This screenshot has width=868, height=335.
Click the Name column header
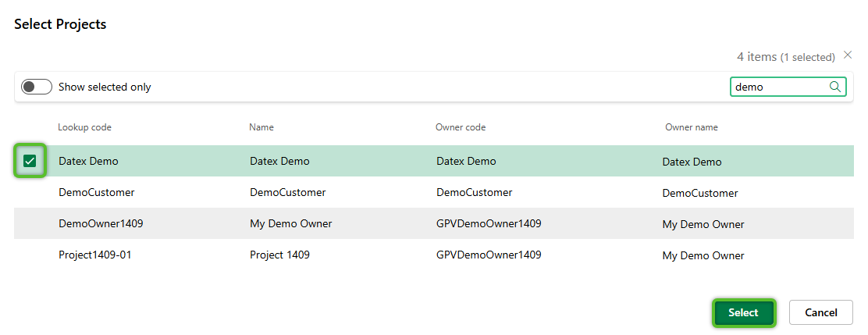click(261, 127)
